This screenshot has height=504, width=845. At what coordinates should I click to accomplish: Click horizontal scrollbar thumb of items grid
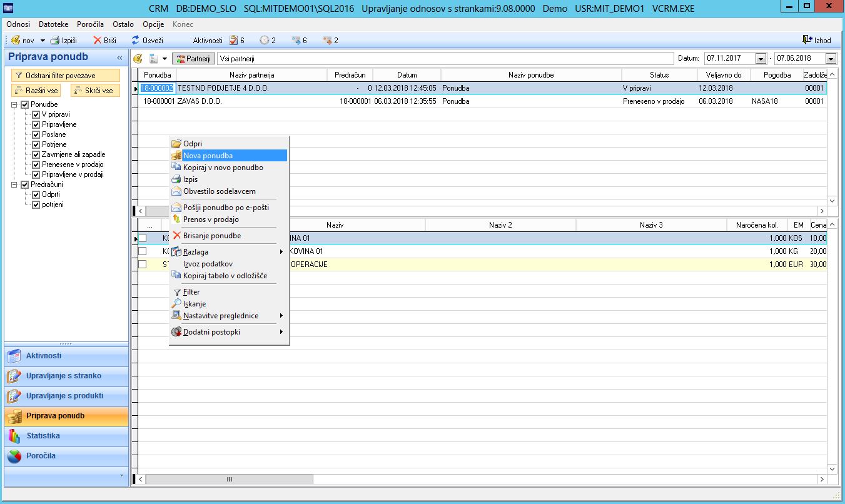coord(230,480)
